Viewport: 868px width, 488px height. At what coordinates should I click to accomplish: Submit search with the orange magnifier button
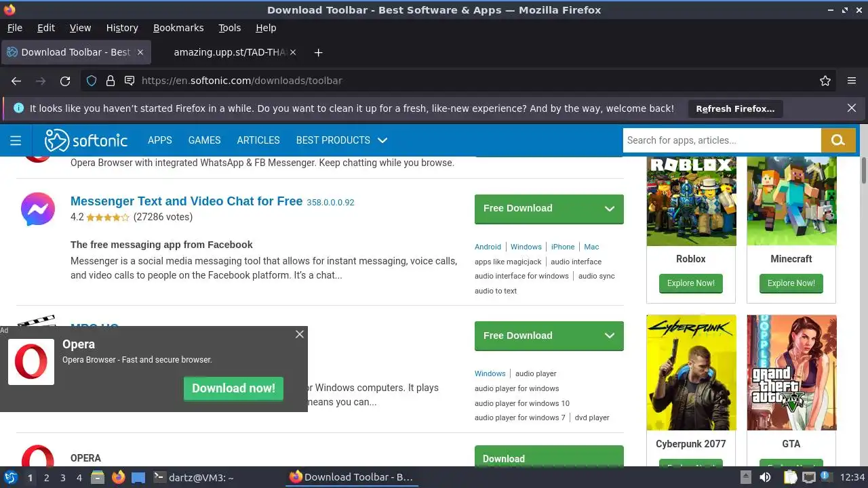(x=838, y=140)
